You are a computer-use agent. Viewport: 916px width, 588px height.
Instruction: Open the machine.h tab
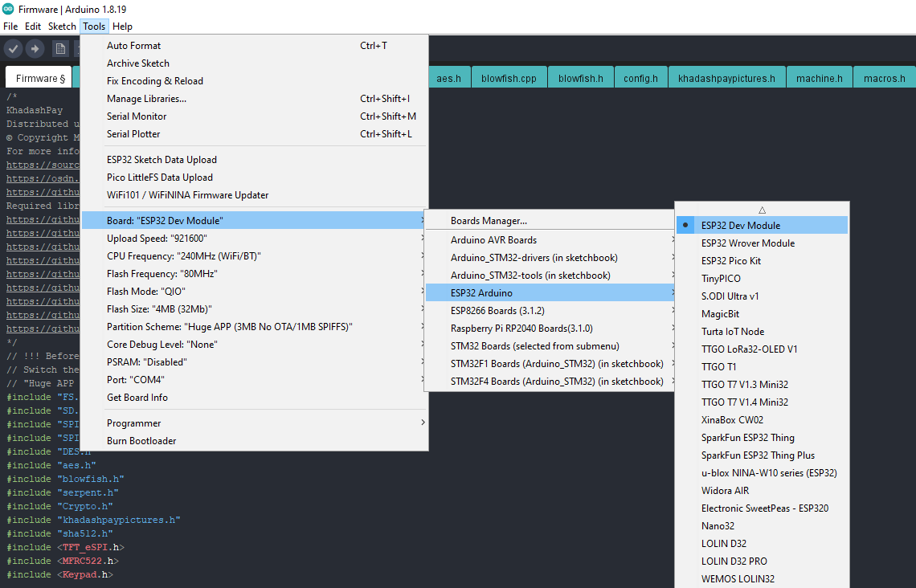click(820, 78)
